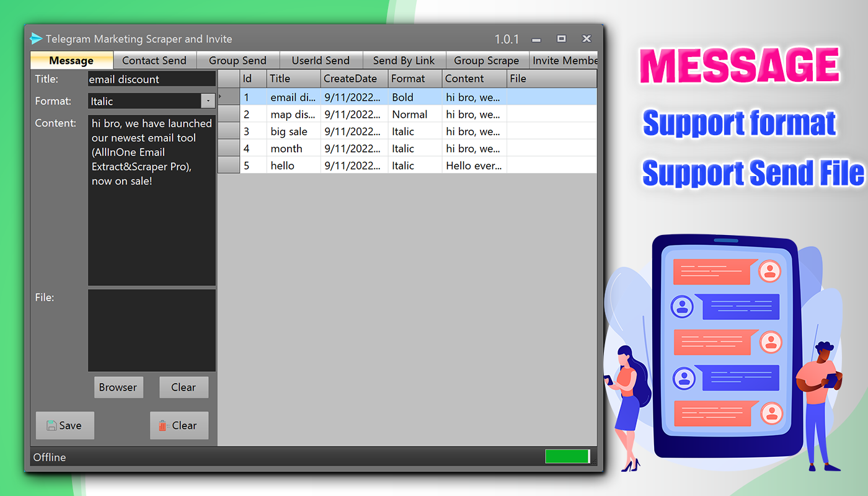Select the UserId Send tab
Screen dimensions: 868x496
click(321, 60)
